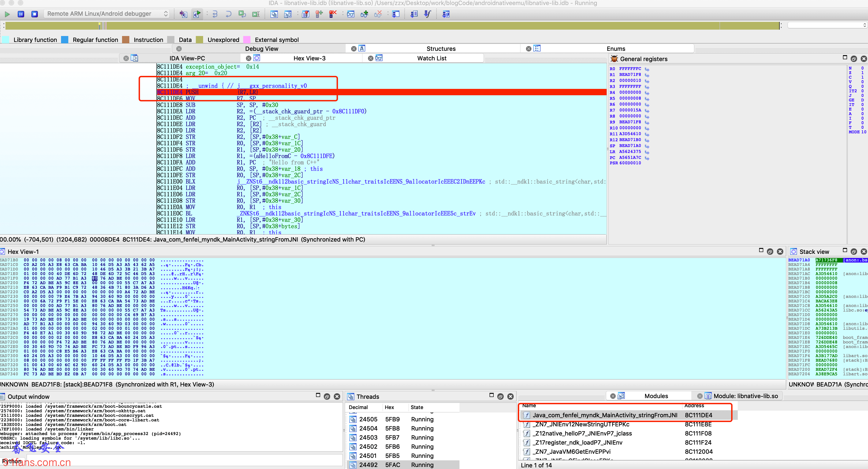Select the Module: libnative-lib.so tab

point(745,396)
